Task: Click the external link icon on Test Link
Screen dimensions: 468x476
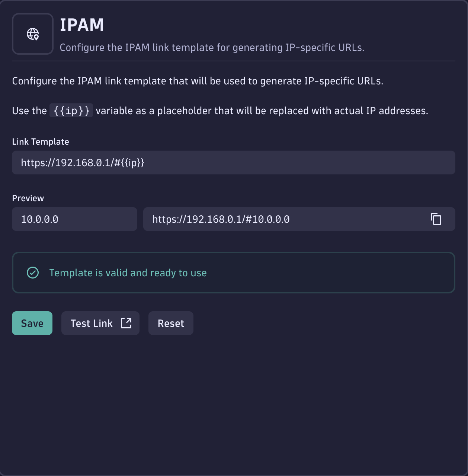Action: tap(126, 323)
